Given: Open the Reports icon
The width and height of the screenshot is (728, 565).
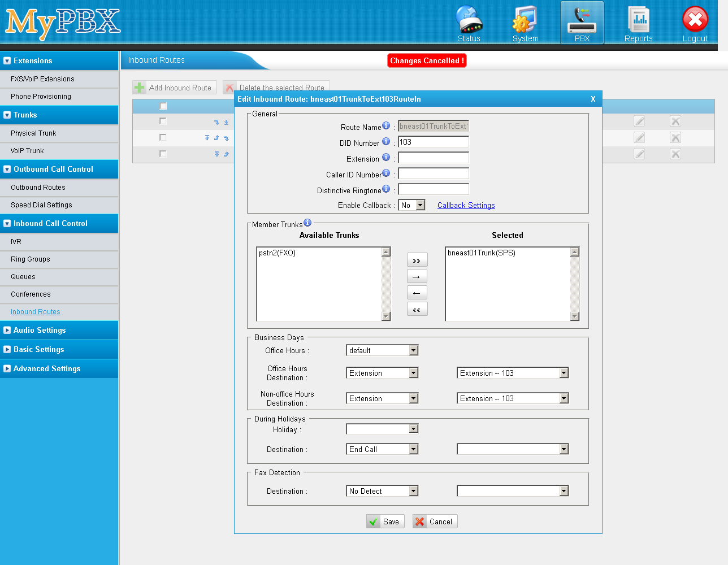Looking at the screenshot, I should click(x=639, y=23).
